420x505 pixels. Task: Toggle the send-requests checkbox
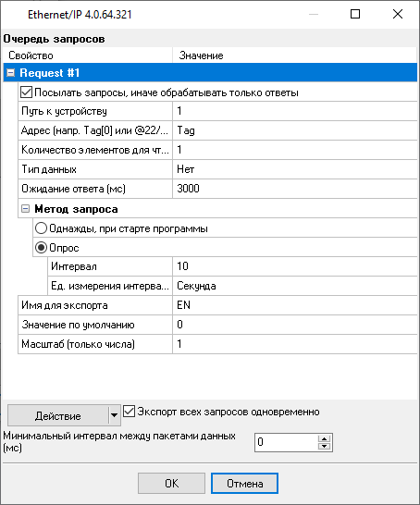click(x=26, y=92)
